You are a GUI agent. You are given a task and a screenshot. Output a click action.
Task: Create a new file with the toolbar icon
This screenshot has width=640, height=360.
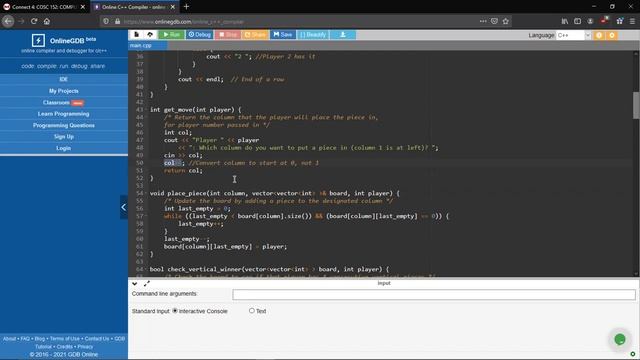[x=136, y=35]
